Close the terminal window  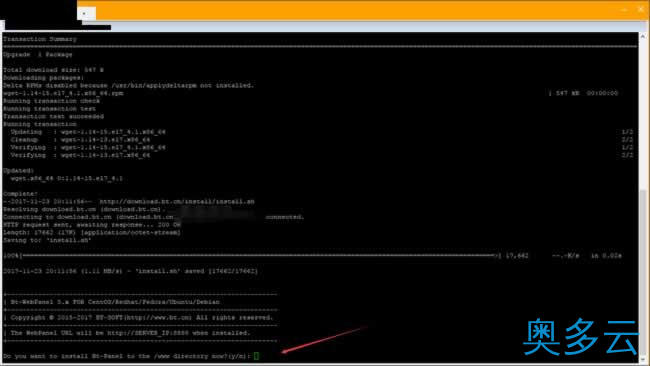pyautogui.click(x=641, y=9)
